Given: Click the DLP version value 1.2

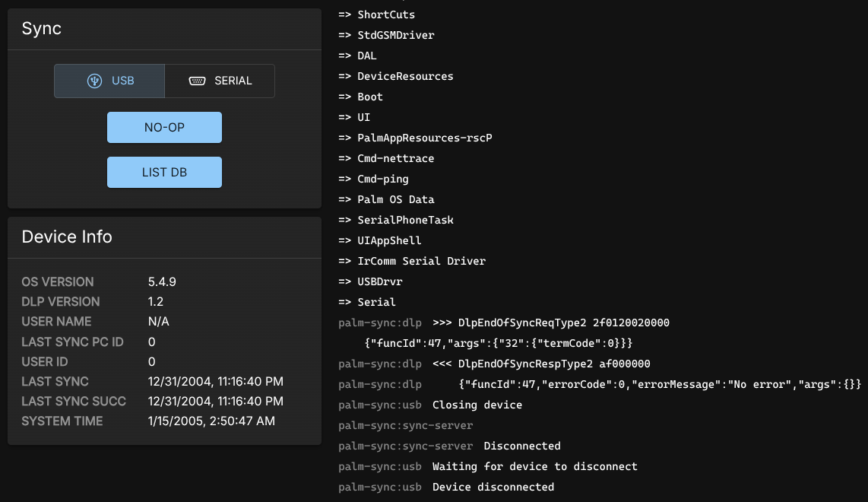Looking at the screenshot, I should point(156,301).
